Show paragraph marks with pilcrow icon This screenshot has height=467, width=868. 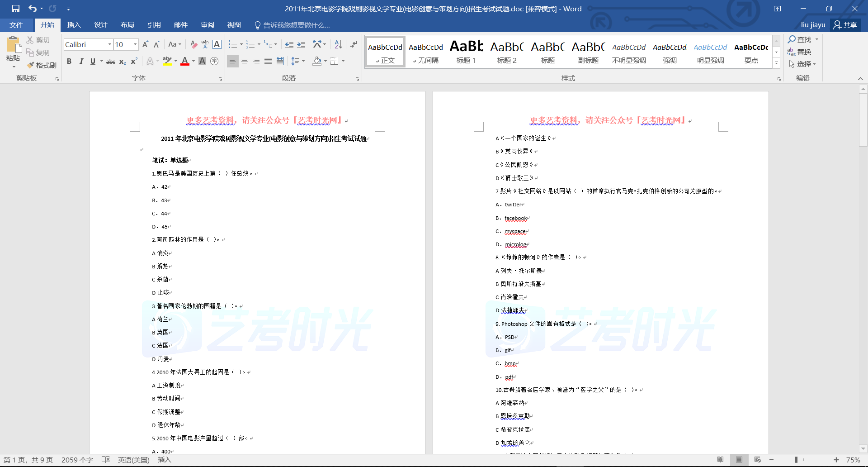(354, 44)
